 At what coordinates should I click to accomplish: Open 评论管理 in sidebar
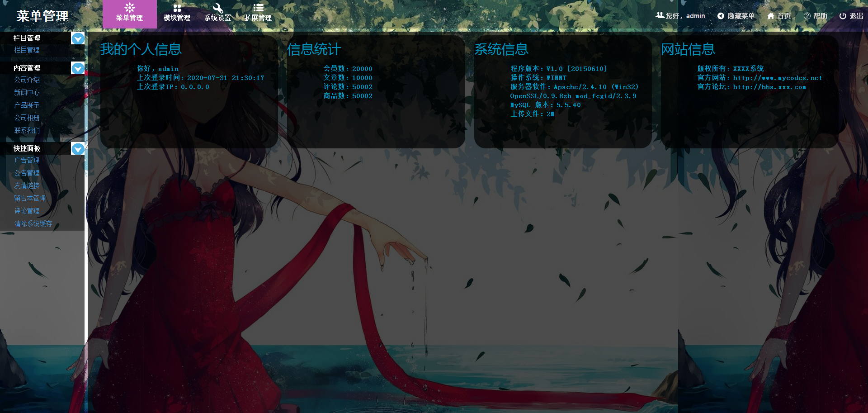[27, 211]
